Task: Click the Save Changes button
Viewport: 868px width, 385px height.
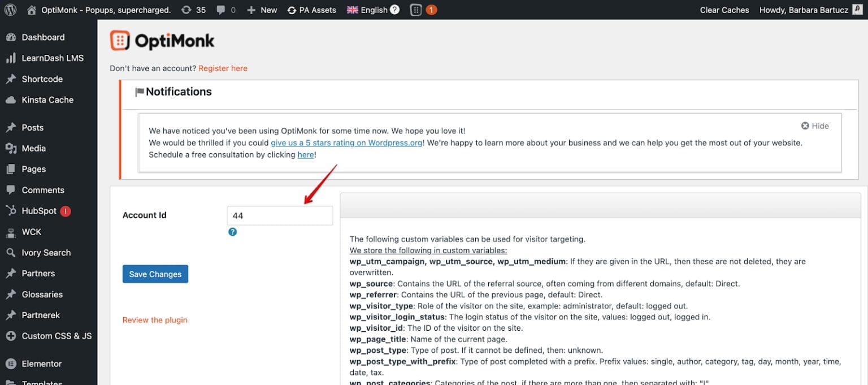Action: (155, 274)
